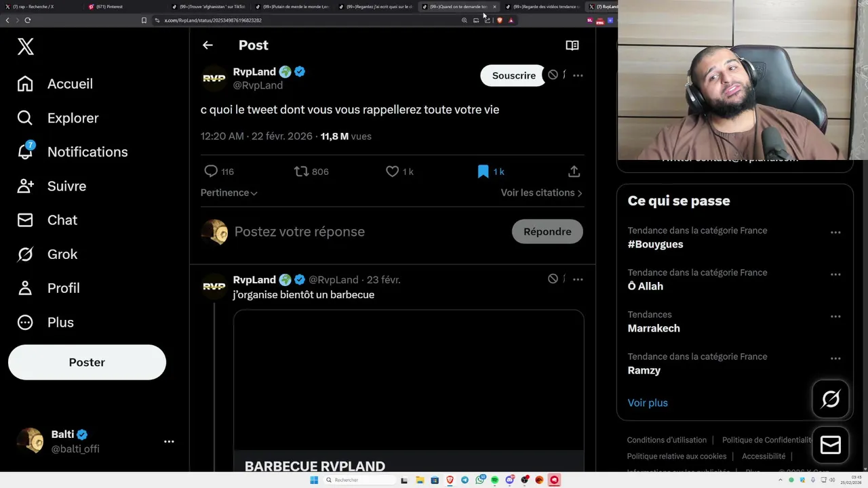Image resolution: width=868 pixels, height=488 pixels.
Task: Click the @RvpLand handle under the name
Action: 258,85
